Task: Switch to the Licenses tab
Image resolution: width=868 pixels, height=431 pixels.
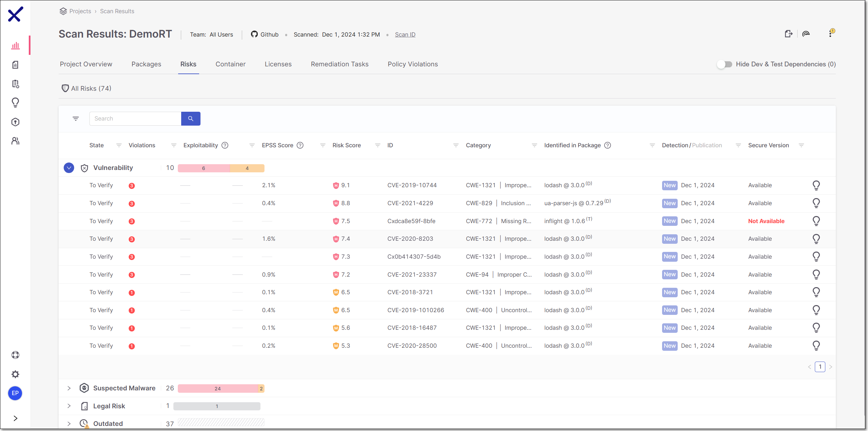Action: [x=278, y=64]
